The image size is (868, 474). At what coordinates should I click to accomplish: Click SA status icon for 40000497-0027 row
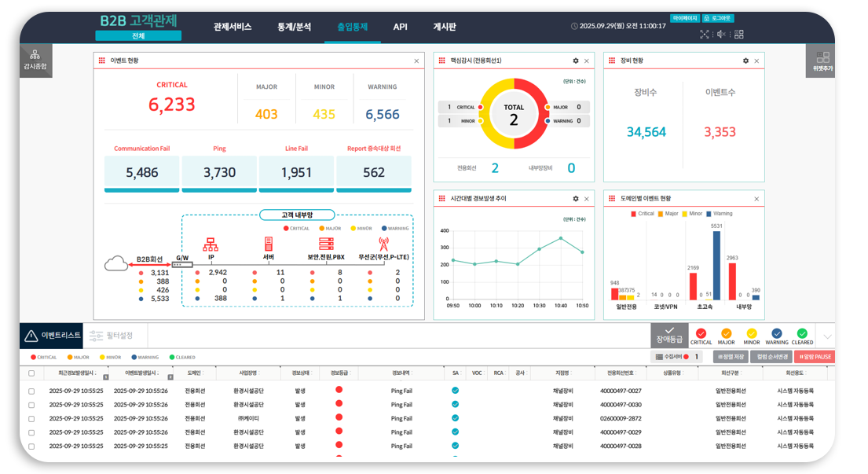click(x=455, y=391)
